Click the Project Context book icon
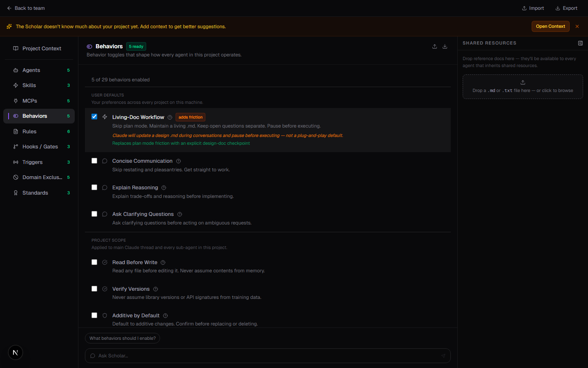Image resolution: width=588 pixels, height=368 pixels. (16, 48)
